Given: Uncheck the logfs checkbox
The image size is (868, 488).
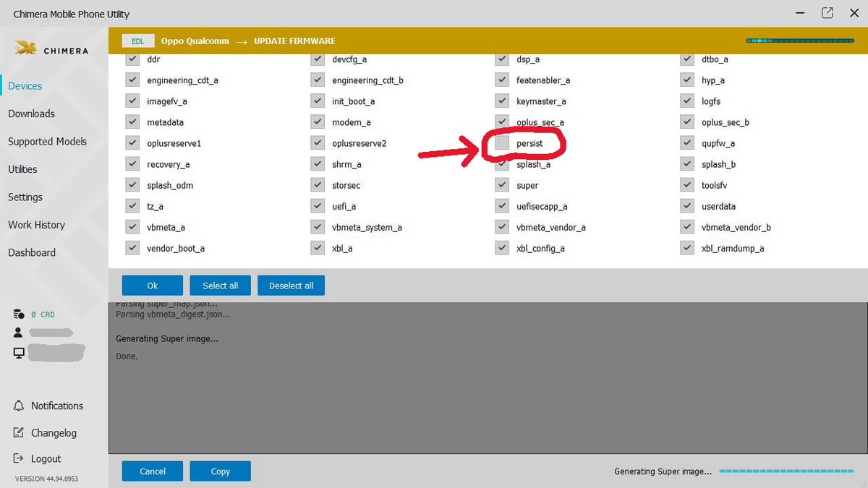Looking at the screenshot, I should tap(687, 101).
